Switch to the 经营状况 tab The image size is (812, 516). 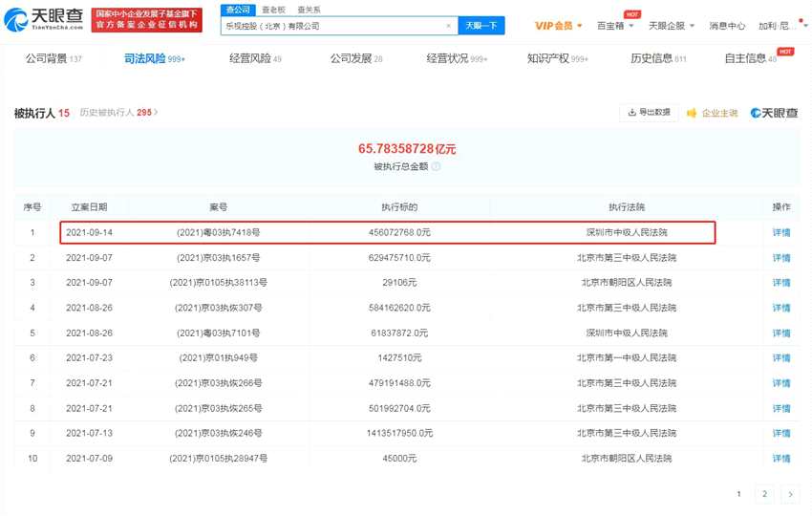pos(457,58)
